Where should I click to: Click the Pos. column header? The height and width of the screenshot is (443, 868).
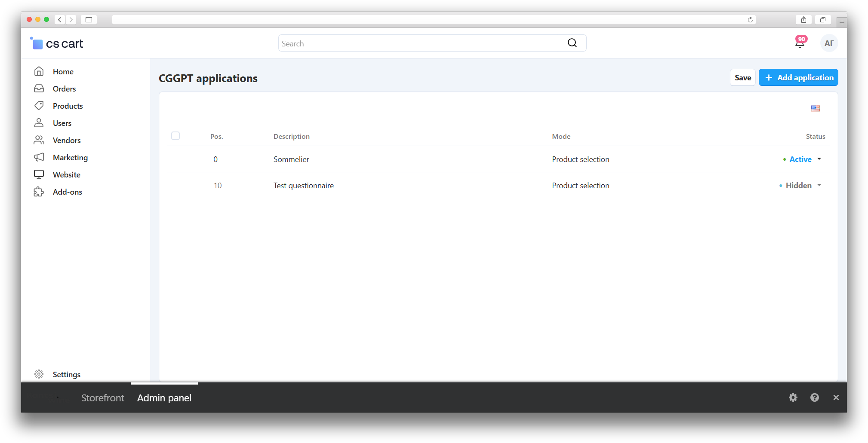coord(217,136)
